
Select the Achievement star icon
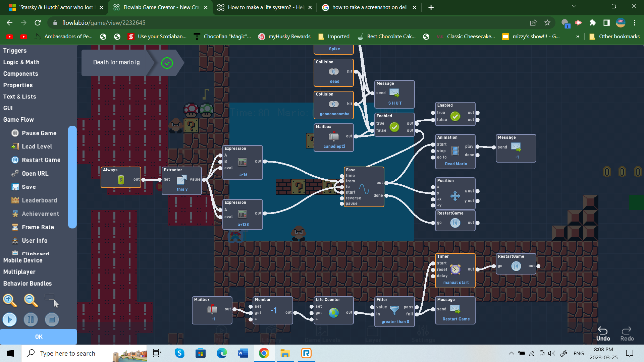click(15, 214)
